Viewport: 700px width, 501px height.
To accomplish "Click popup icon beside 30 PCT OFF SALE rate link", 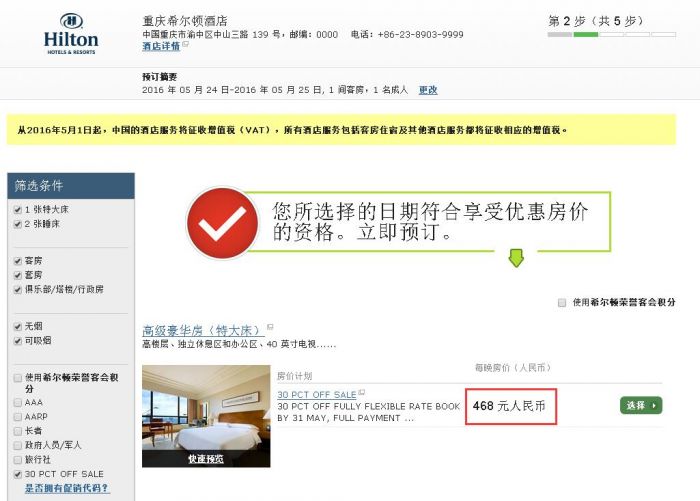I will [x=362, y=392].
